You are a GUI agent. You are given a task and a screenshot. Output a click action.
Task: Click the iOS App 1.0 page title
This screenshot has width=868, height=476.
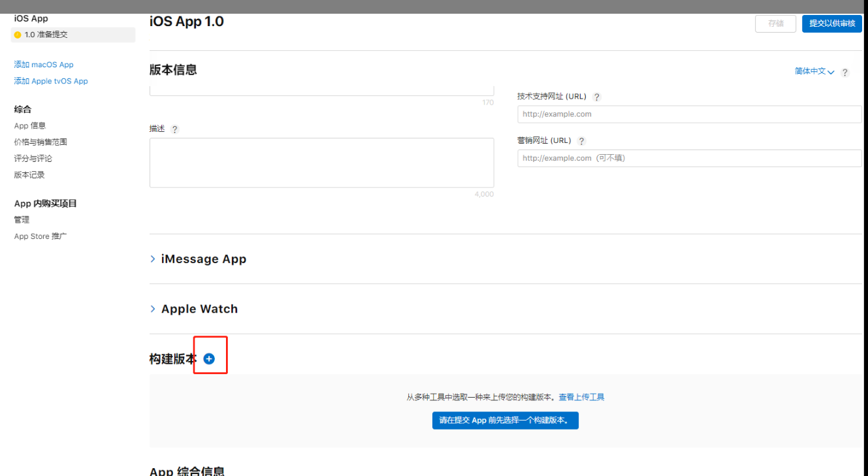point(187,22)
